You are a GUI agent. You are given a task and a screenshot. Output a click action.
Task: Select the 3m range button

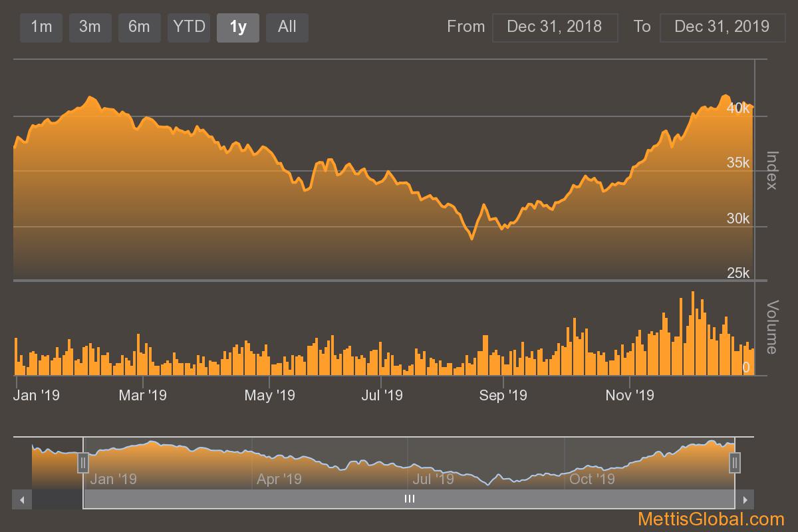(90, 27)
